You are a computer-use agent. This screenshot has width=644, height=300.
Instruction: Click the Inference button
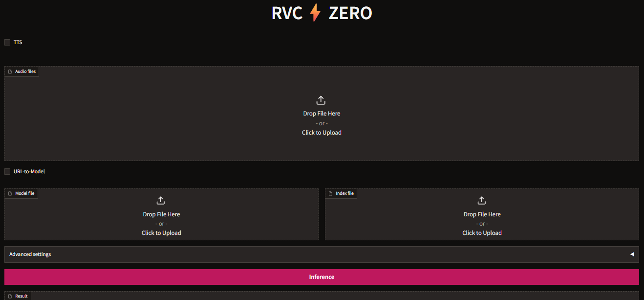tap(322, 277)
